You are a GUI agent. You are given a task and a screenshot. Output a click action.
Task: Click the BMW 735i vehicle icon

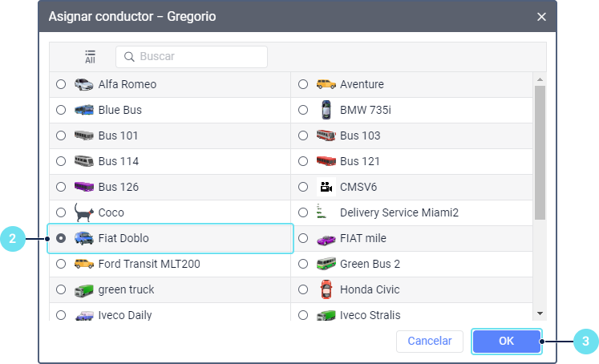[325, 110]
